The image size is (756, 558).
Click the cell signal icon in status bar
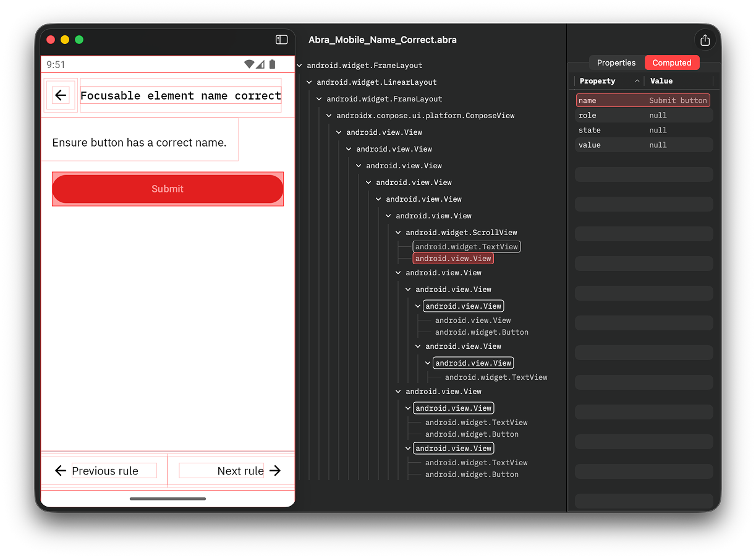click(x=260, y=64)
